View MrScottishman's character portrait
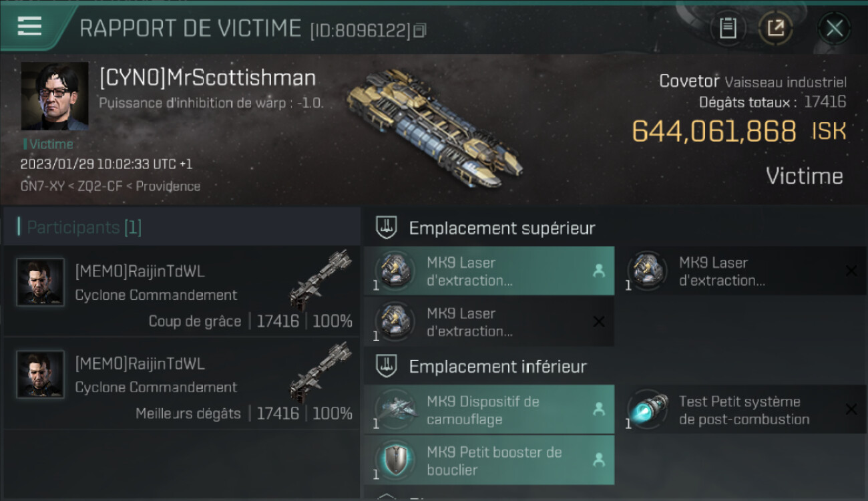The height and width of the screenshot is (501, 868). [x=55, y=96]
